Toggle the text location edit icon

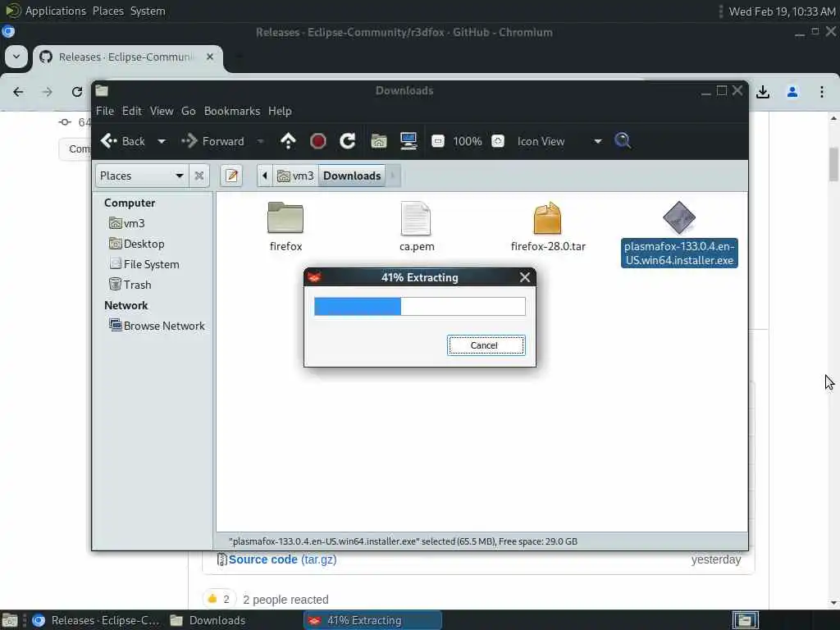(232, 176)
